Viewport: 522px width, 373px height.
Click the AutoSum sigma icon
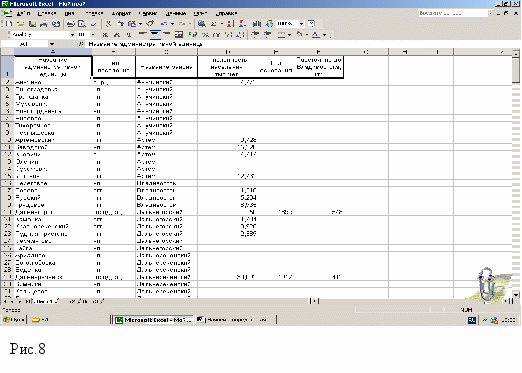click(214, 24)
